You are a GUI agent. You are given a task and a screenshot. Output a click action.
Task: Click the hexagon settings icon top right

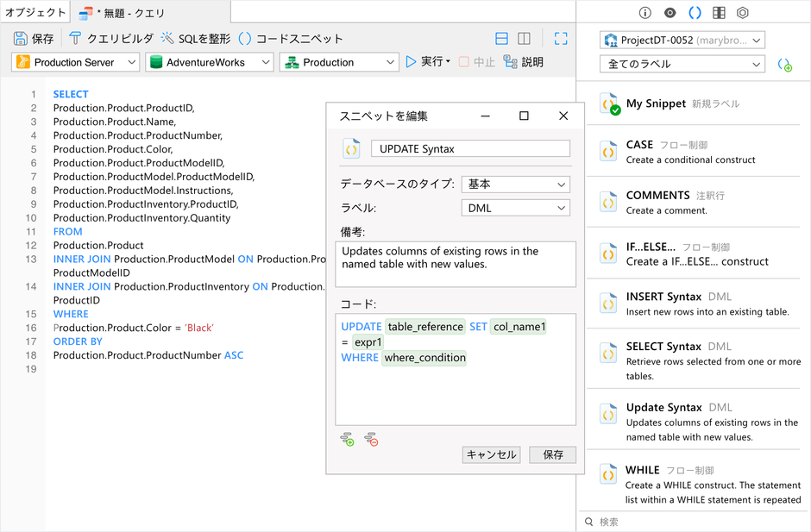point(743,13)
